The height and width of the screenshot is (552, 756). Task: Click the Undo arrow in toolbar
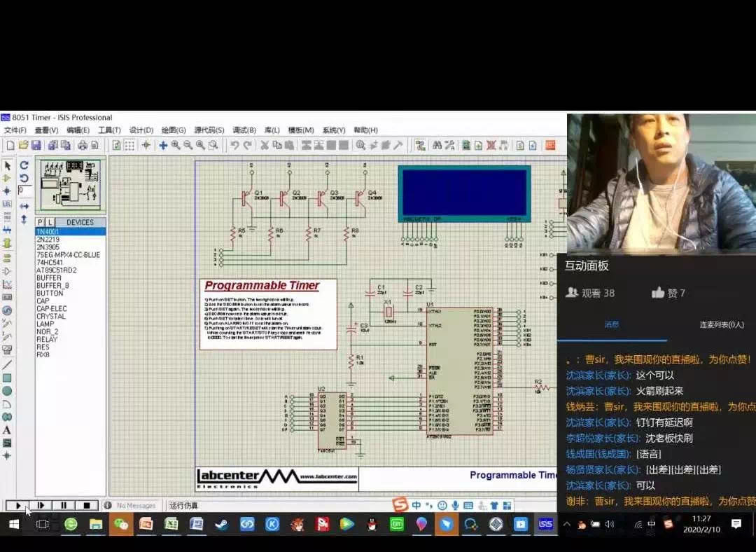point(234,145)
